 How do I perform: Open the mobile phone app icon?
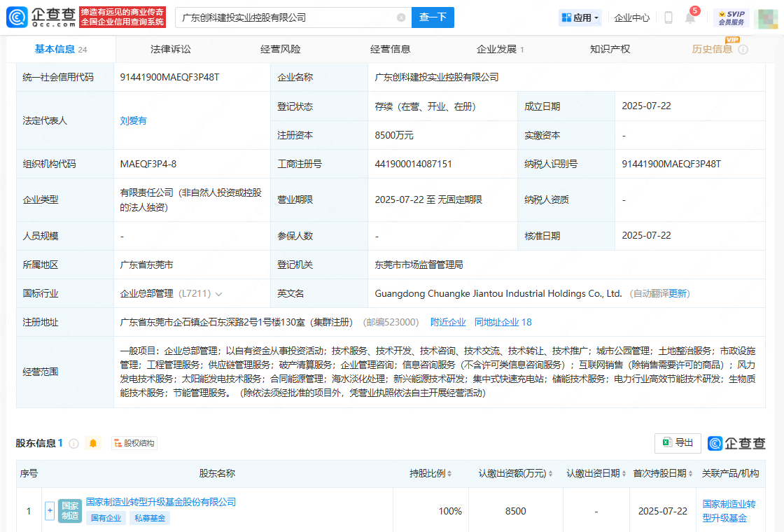[668, 17]
